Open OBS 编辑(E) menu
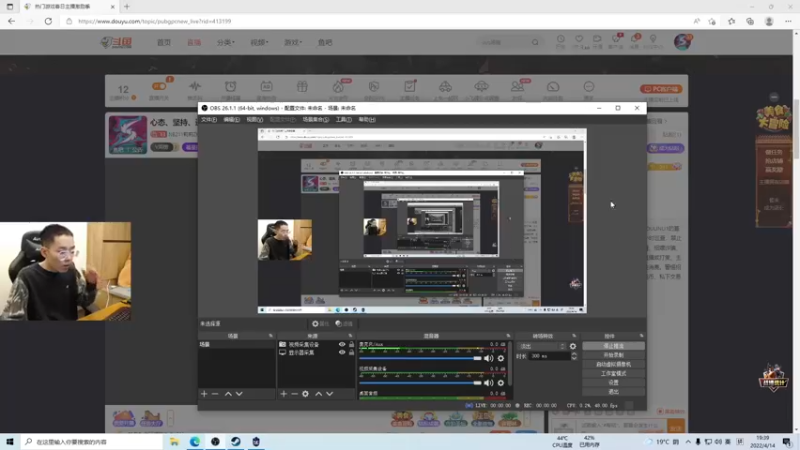 [231, 119]
